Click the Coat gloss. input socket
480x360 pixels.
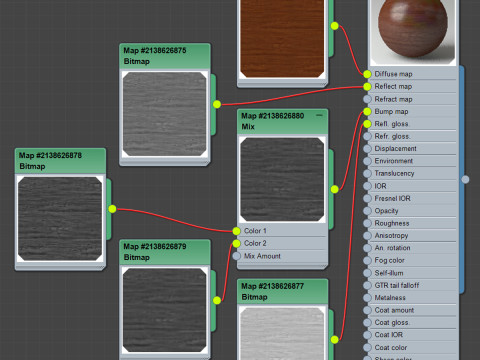tap(367, 323)
